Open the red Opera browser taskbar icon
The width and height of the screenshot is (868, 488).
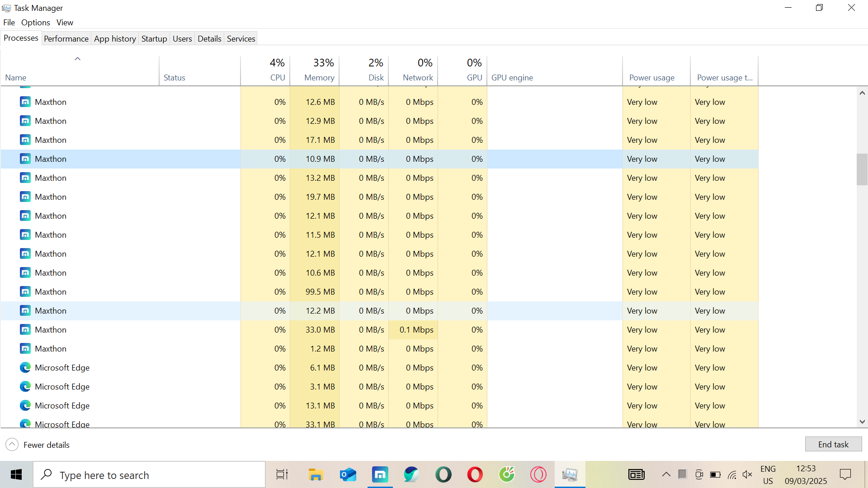point(475,475)
